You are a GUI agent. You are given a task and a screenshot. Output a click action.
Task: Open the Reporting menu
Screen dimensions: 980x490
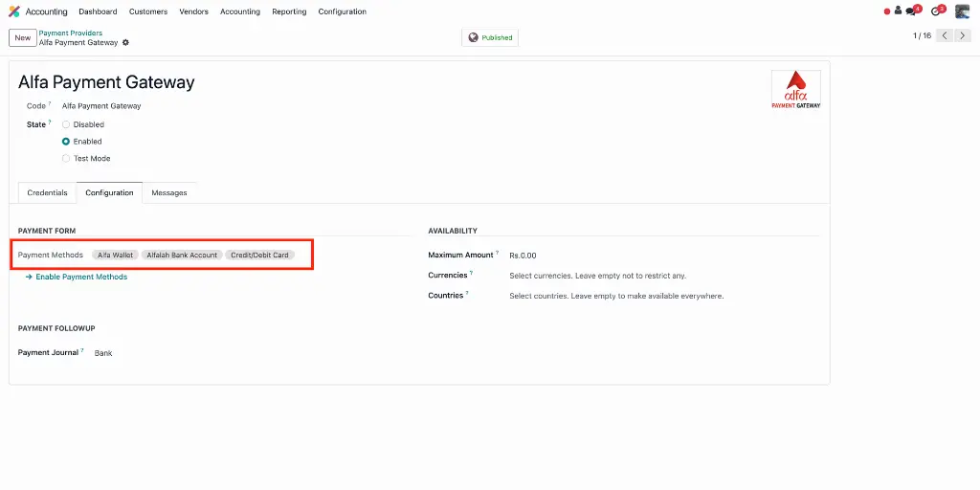coord(289,11)
